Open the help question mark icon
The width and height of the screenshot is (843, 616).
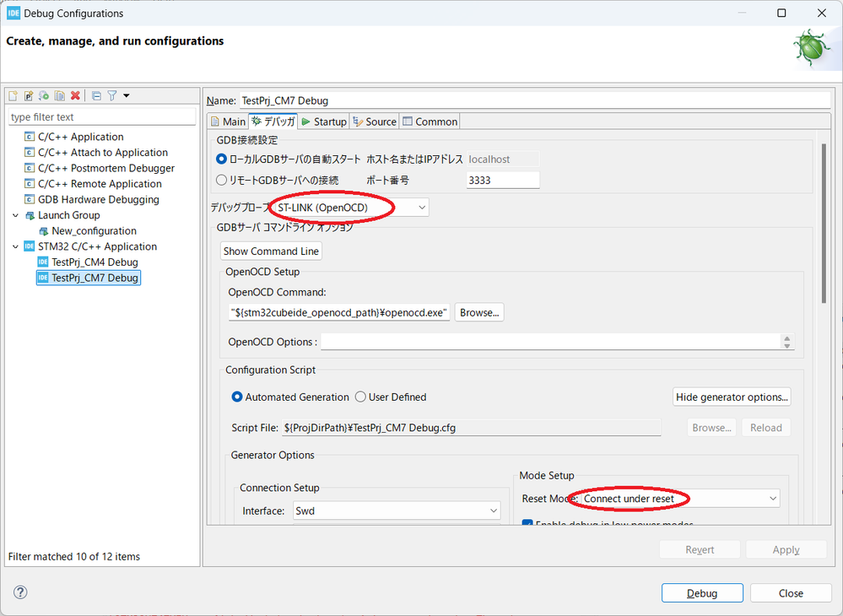tap(21, 592)
